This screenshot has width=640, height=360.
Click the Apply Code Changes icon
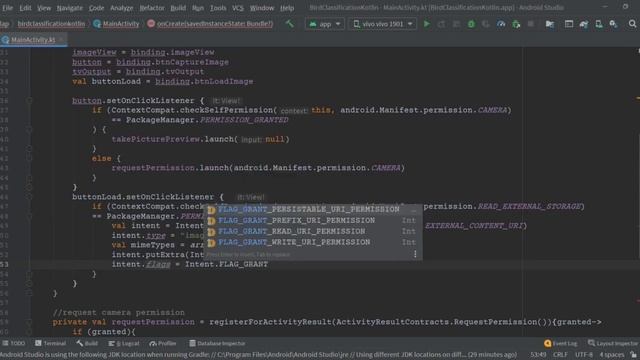tap(456, 24)
